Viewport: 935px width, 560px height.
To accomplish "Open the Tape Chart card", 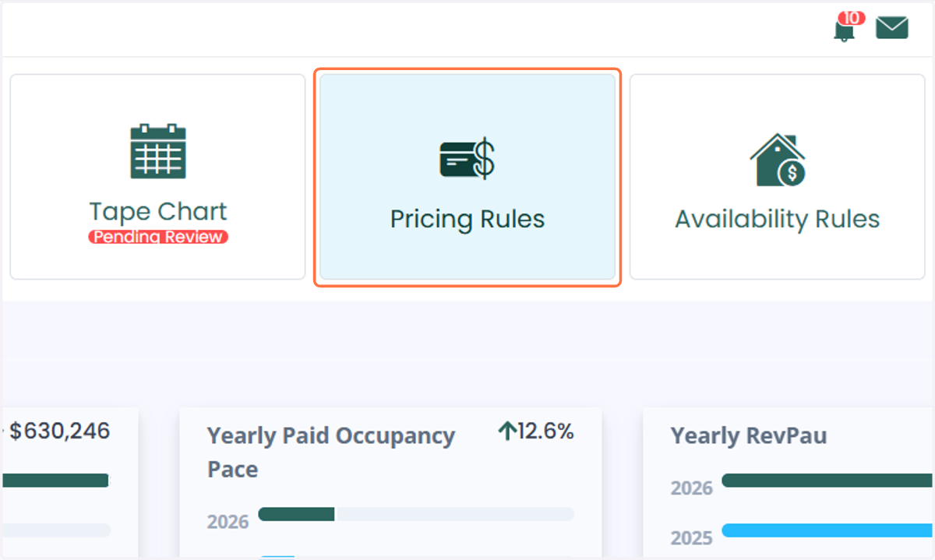I will (x=157, y=177).
